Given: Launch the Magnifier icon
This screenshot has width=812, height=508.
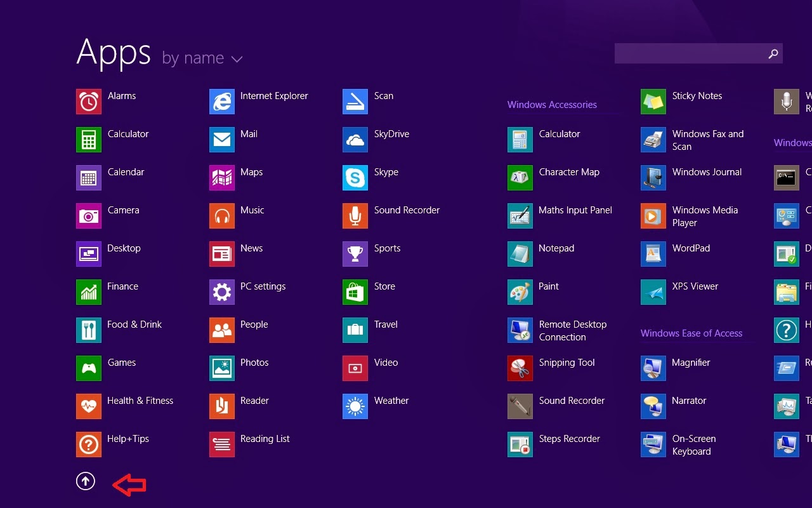Looking at the screenshot, I should click(653, 368).
